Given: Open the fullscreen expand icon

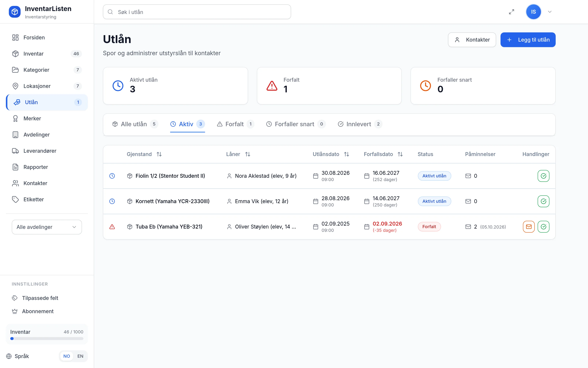Looking at the screenshot, I should (x=511, y=12).
